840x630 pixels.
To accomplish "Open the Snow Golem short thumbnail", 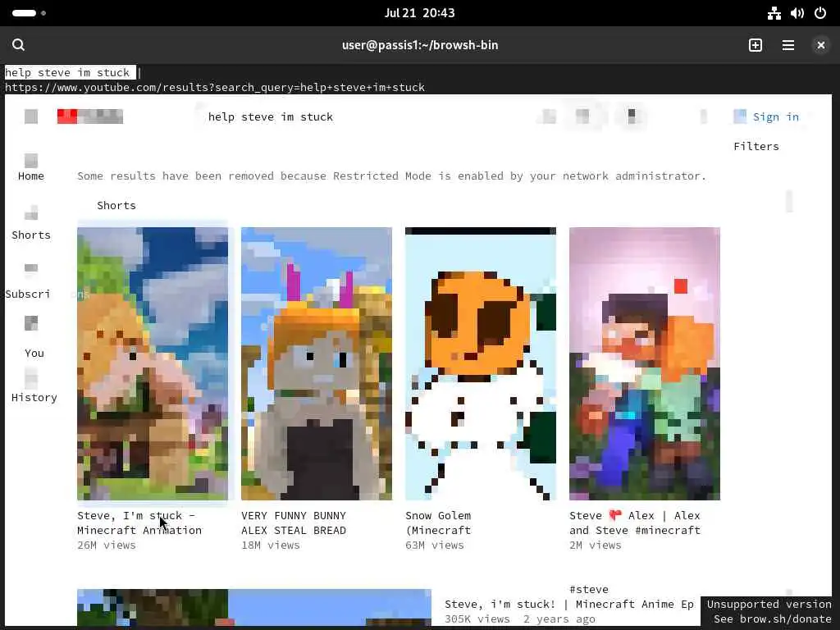I will 481,363.
